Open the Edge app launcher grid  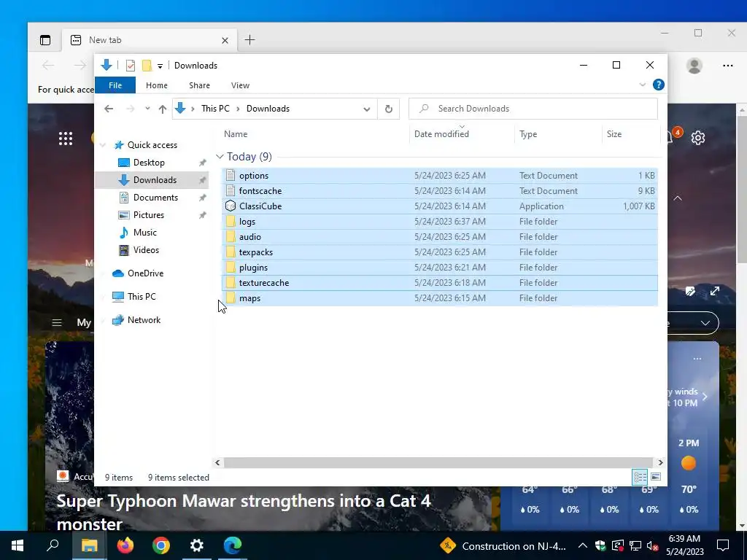pyautogui.click(x=66, y=139)
